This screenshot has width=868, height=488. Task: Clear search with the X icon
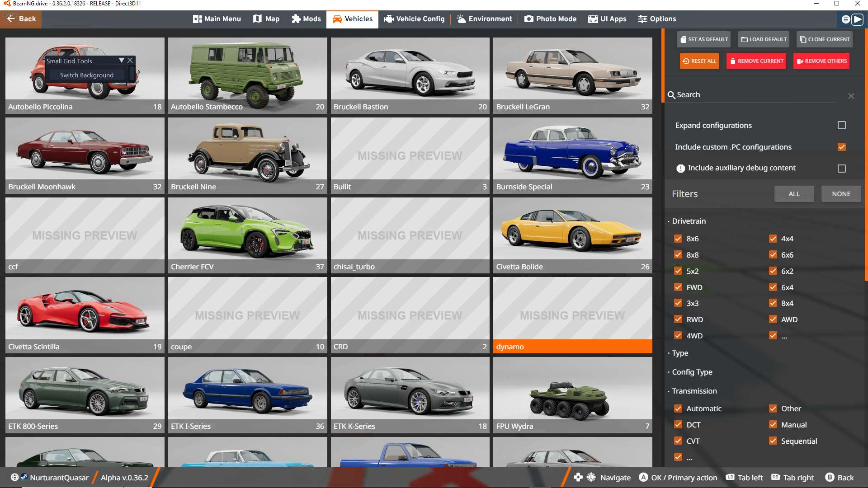tap(851, 96)
